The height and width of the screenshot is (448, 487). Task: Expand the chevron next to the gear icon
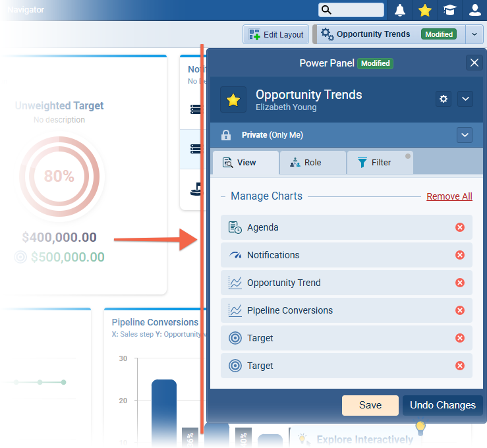pos(465,99)
